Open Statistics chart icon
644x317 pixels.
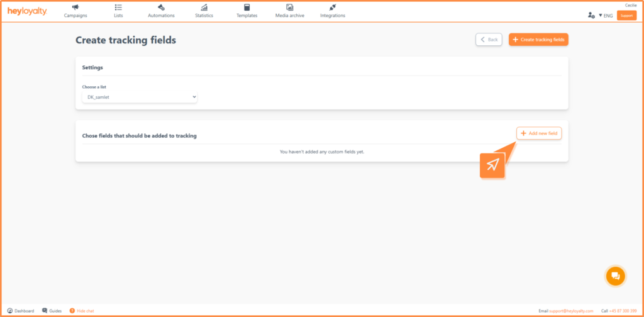(x=204, y=7)
